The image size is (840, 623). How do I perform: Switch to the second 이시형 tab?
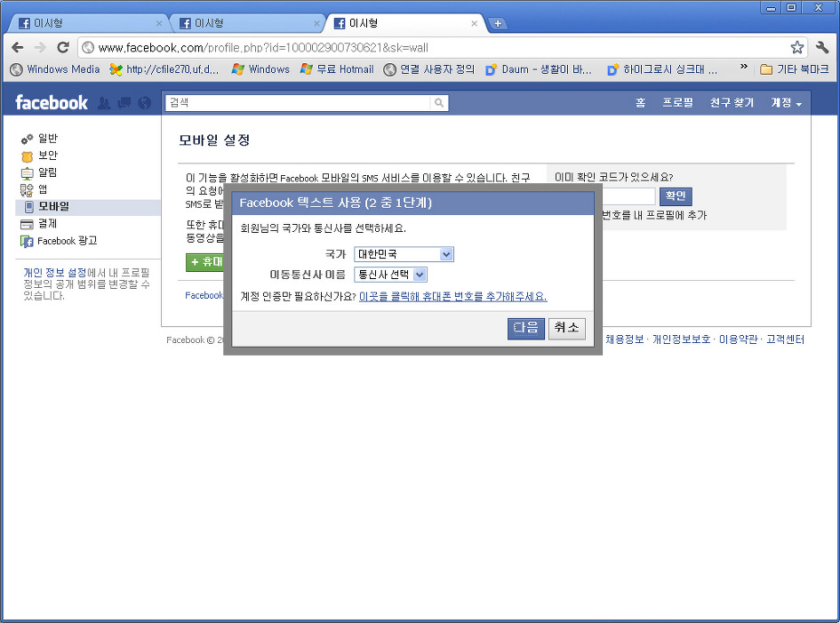246,24
